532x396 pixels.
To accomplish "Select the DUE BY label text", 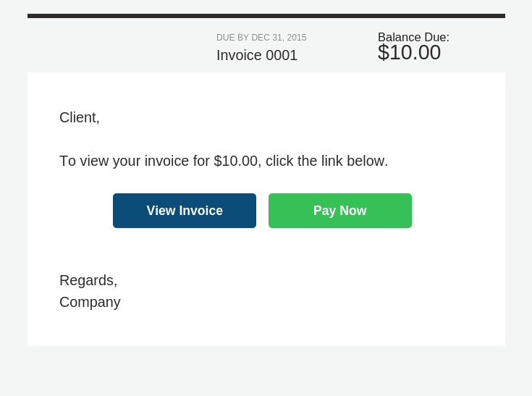I will point(233,38).
